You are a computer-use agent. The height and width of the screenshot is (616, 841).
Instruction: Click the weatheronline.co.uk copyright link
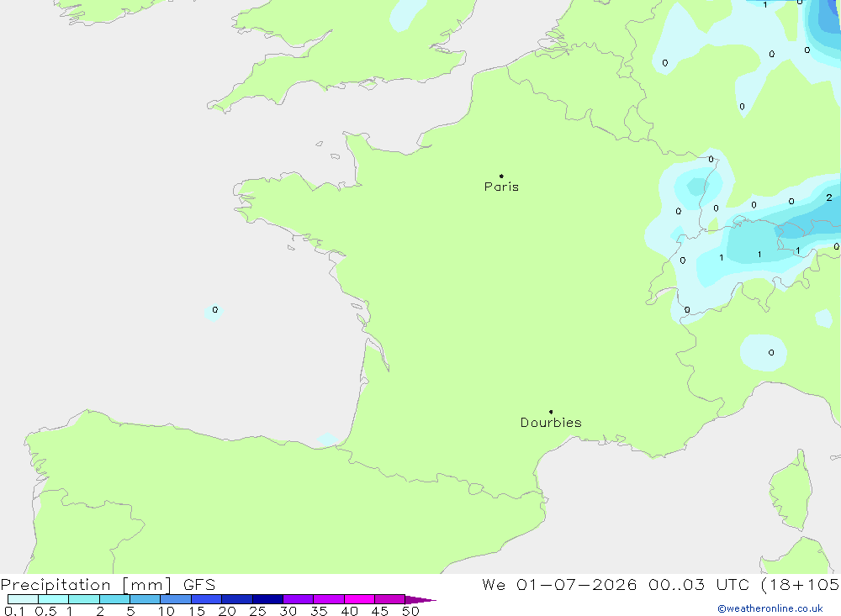[x=770, y=608]
